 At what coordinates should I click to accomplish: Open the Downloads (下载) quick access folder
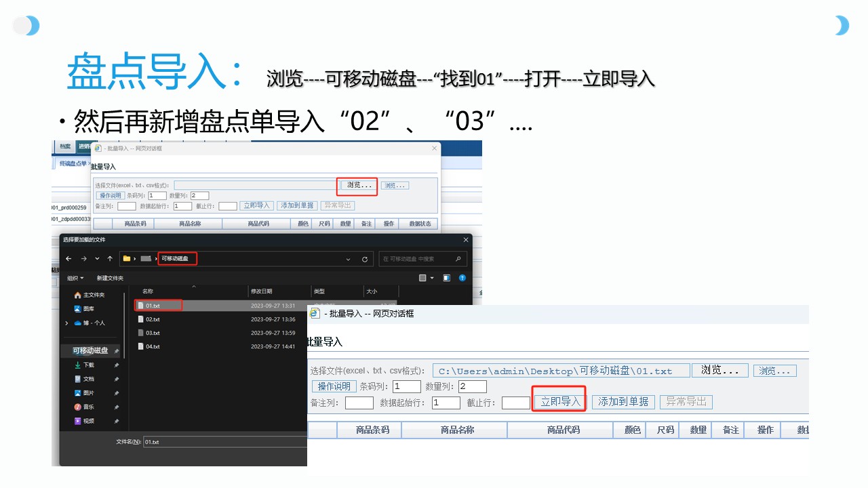[x=89, y=365]
